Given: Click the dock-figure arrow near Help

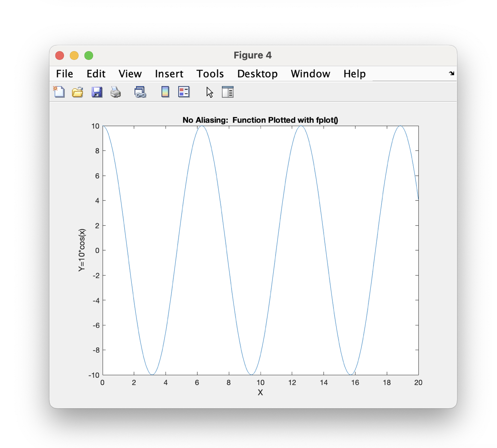Looking at the screenshot, I should coord(451,73).
